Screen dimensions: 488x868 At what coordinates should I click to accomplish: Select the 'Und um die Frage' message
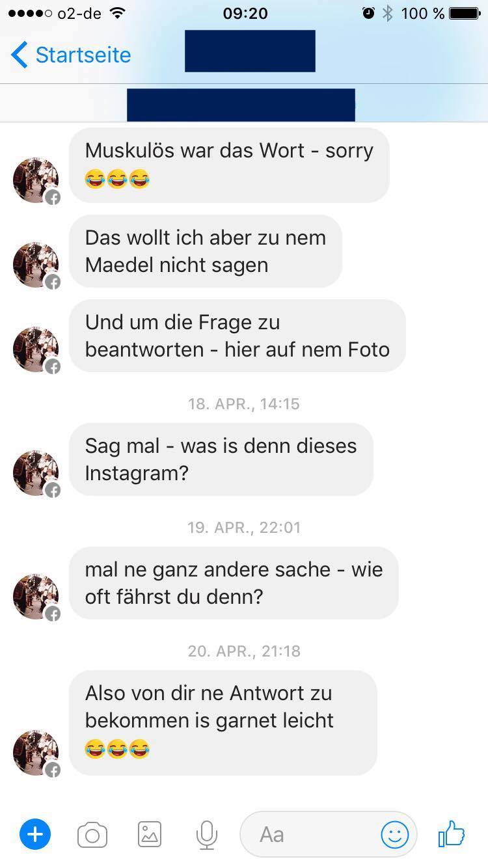pos(237,336)
